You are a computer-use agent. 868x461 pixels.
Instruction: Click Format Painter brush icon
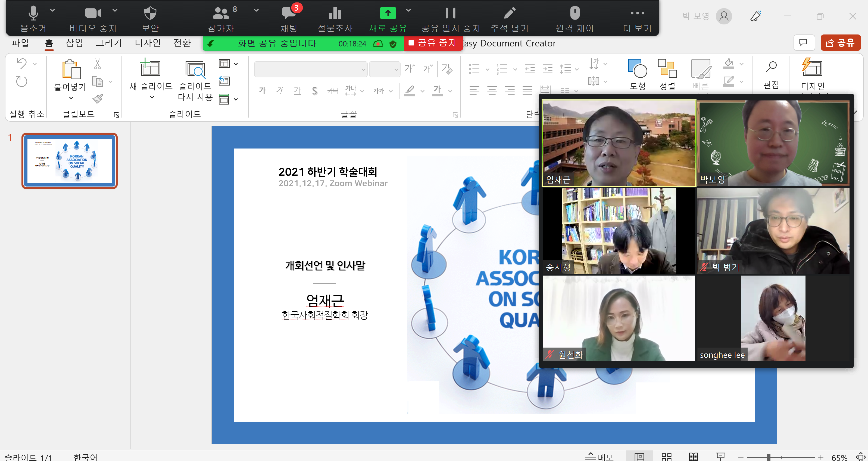pos(97,99)
